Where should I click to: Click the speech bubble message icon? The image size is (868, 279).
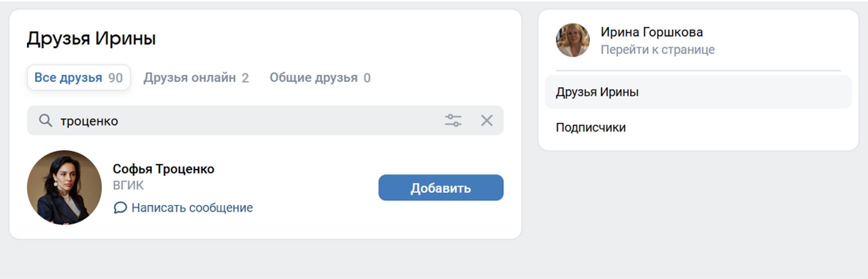point(120,207)
